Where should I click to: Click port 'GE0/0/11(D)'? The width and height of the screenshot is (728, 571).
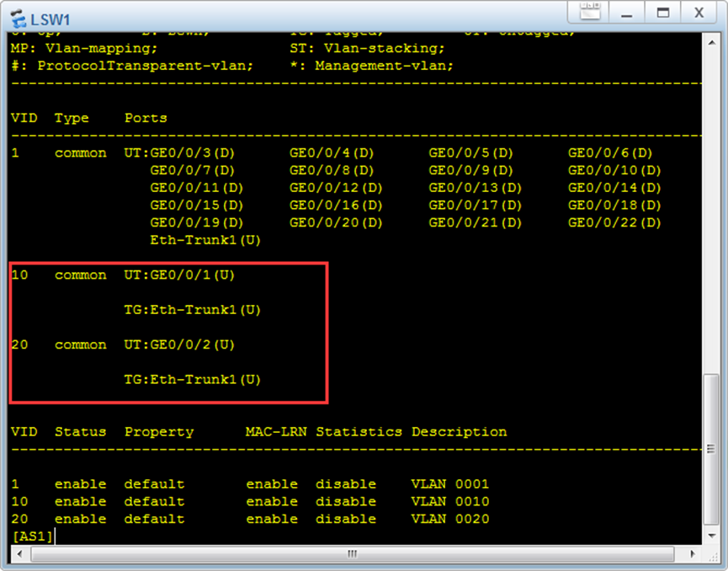[197, 188]
